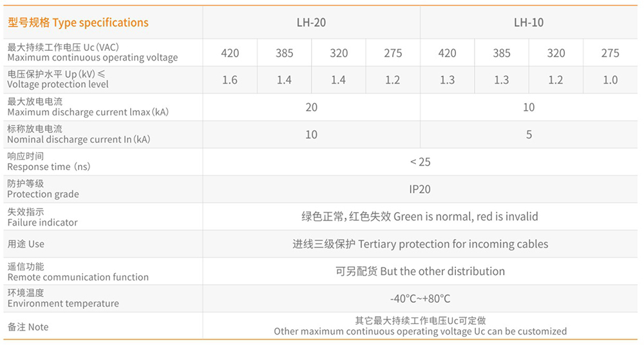Click the 1.6 voltage protection value
644x346 pixels.
[x=230, y=80]
